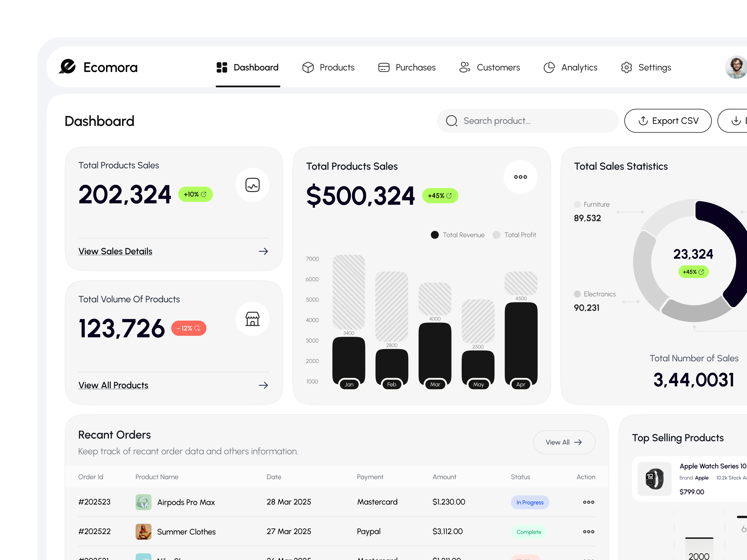Follow the View Sales Details link
Screen dimensions: 747x560
pos(115,251)
